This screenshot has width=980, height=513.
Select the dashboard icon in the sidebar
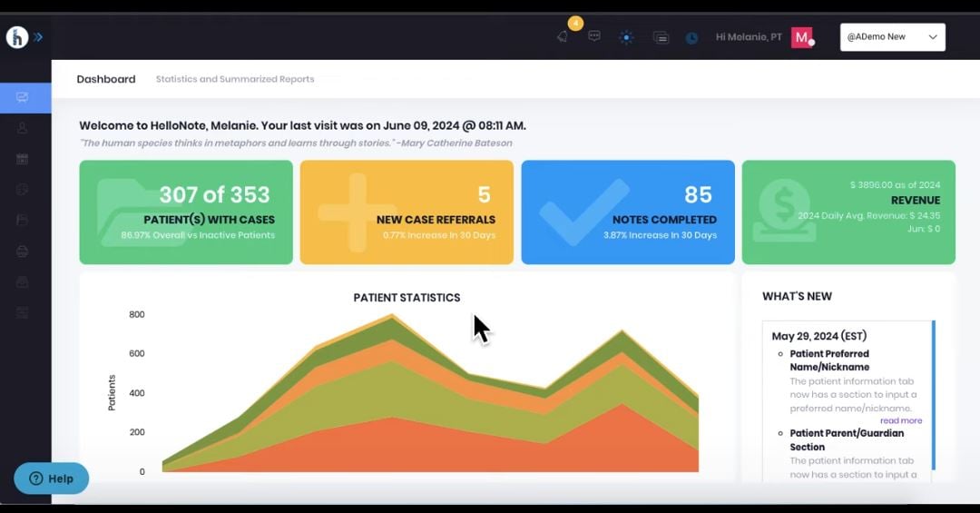(x=23, y=97)
